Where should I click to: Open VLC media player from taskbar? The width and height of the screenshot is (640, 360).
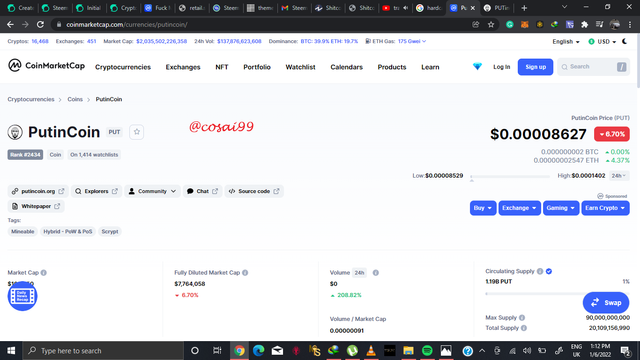tap(371, 351)
